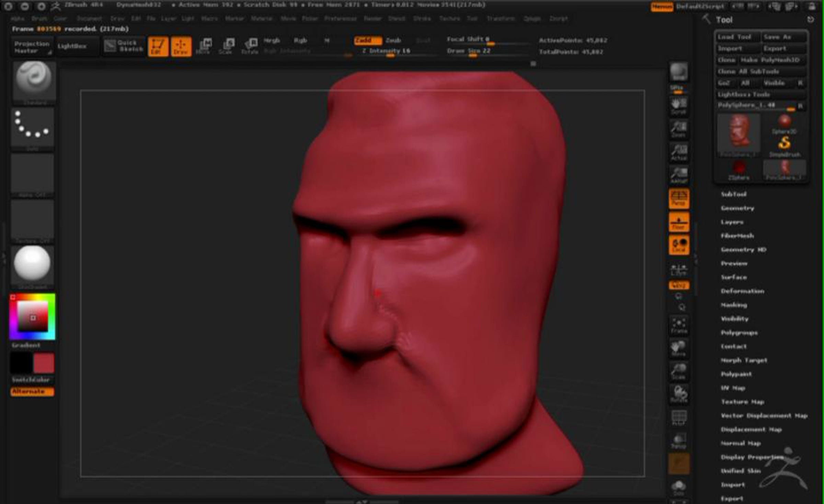Click the Frame mesh icon
824x504 pixels.
(x=678, y=325)
